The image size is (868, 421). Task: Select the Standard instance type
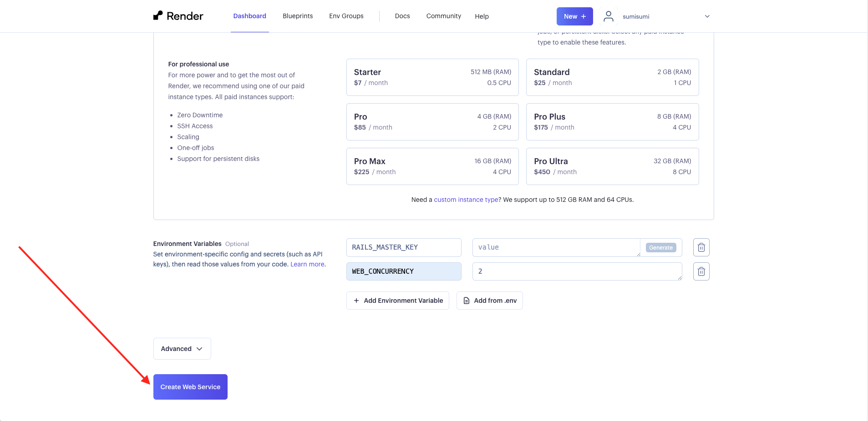tap(612, 77)
